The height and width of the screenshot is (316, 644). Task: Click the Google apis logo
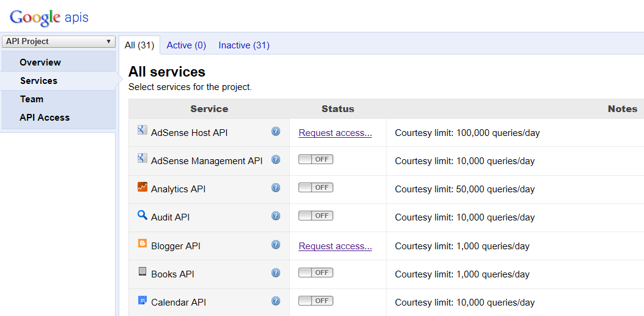coord(49,17)
